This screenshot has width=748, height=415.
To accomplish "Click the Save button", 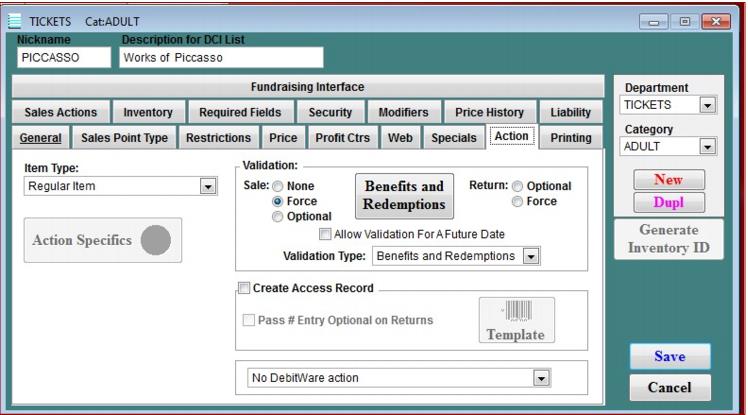I will pyautogui.click(x=669, y=356).
